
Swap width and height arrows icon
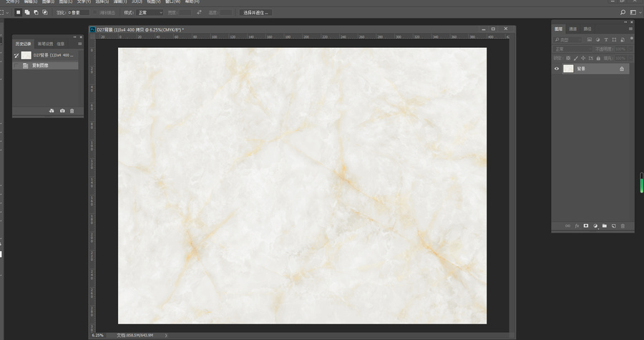click(x=199, y=13)
